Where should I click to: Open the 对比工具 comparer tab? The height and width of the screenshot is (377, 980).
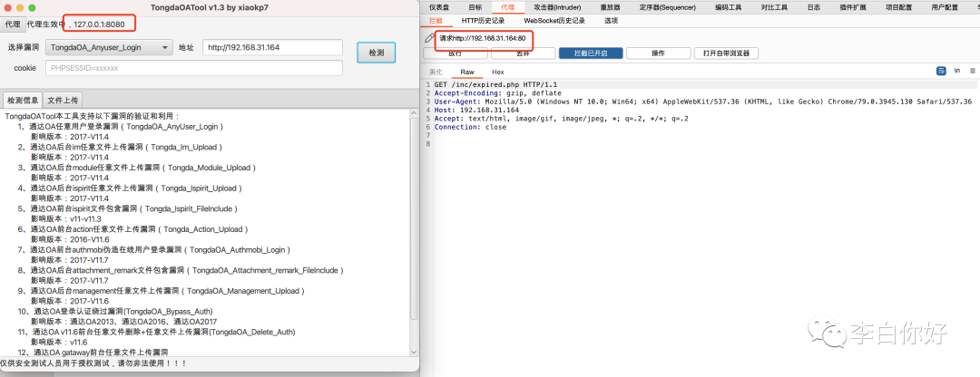[x=774, y=7]
